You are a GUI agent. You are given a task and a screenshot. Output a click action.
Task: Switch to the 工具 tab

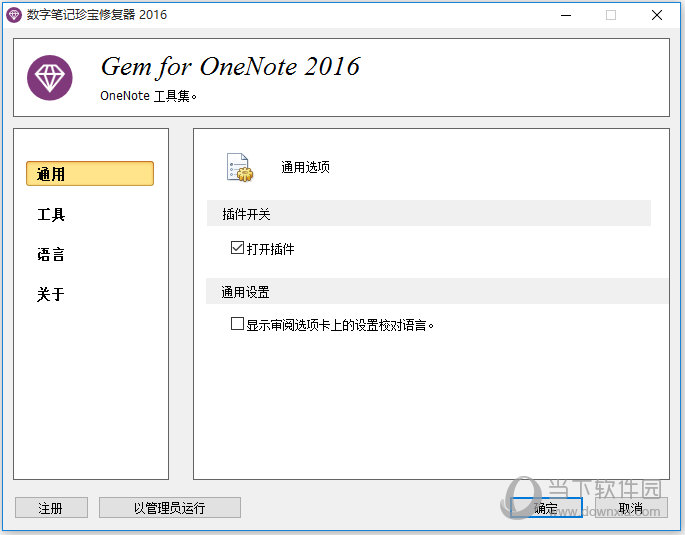51,214
